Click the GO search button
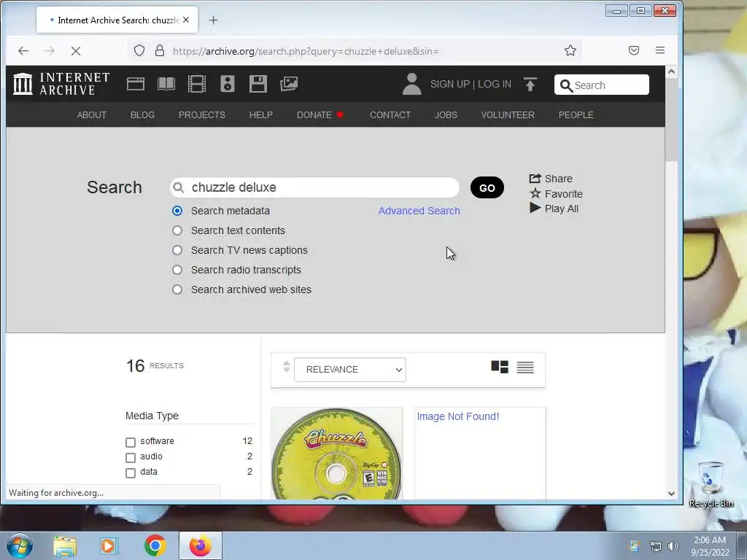 coord(487,187)
